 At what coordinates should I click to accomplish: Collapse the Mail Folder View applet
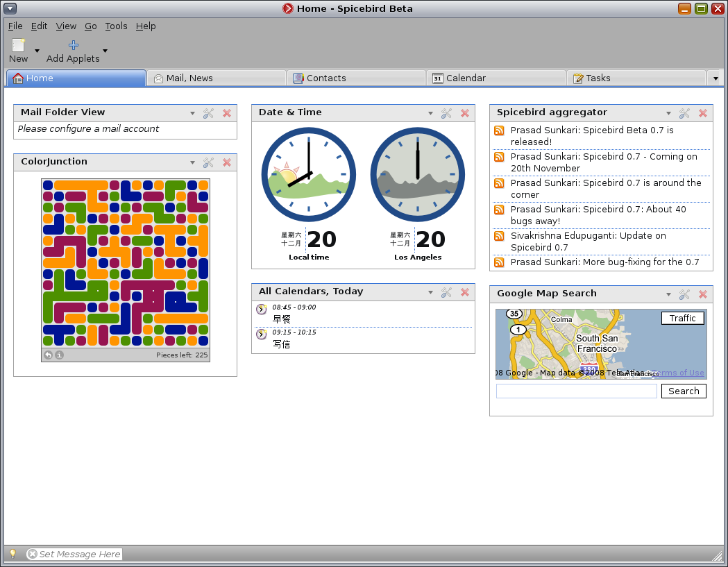(192, 113)
